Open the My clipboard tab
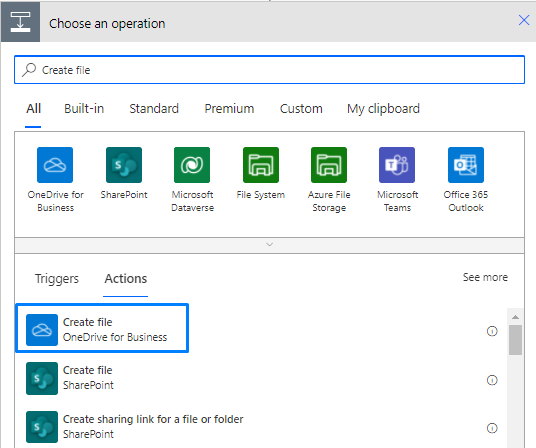The width and height of the screenshot is (536, 448). point(383,109)
